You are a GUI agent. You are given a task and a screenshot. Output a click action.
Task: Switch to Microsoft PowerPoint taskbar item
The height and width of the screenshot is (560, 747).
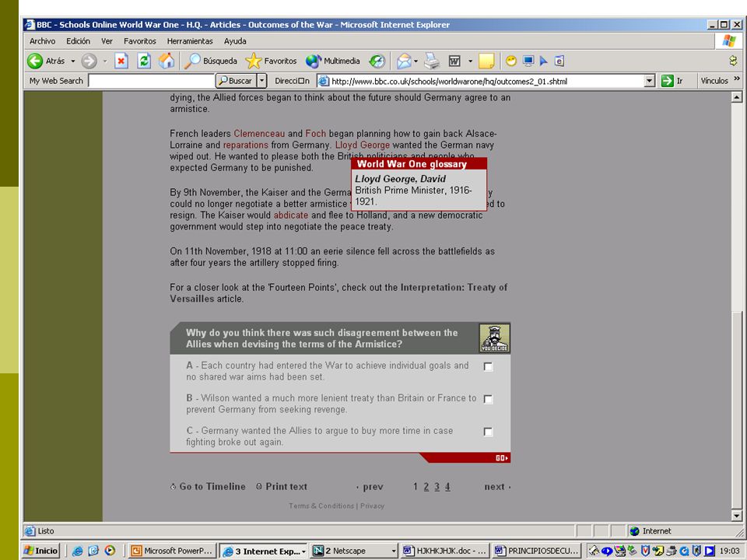click(173, 551)
